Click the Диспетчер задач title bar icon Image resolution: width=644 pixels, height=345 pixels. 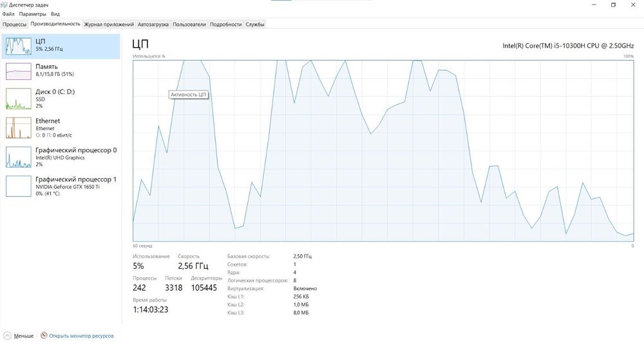[x=4, y=5]
